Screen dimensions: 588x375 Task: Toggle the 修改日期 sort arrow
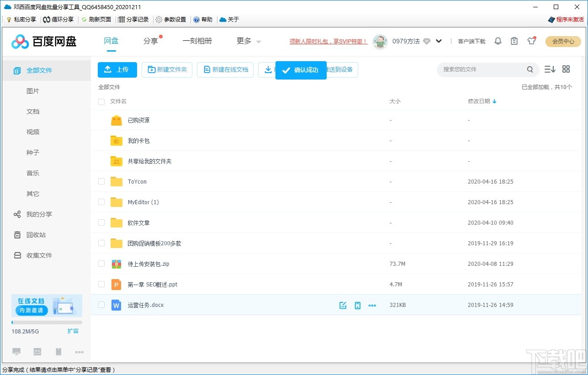(494, 101)
